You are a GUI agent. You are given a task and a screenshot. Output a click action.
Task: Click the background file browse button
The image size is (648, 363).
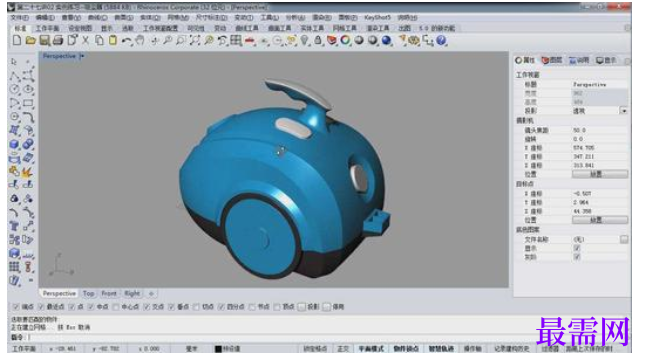pos(624,239)
